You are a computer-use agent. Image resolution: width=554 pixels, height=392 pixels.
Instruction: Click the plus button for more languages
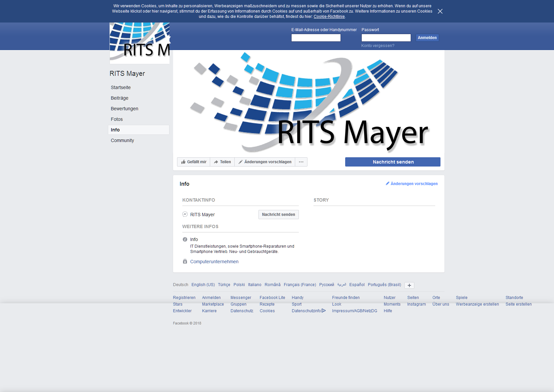[x=409, y=285]
